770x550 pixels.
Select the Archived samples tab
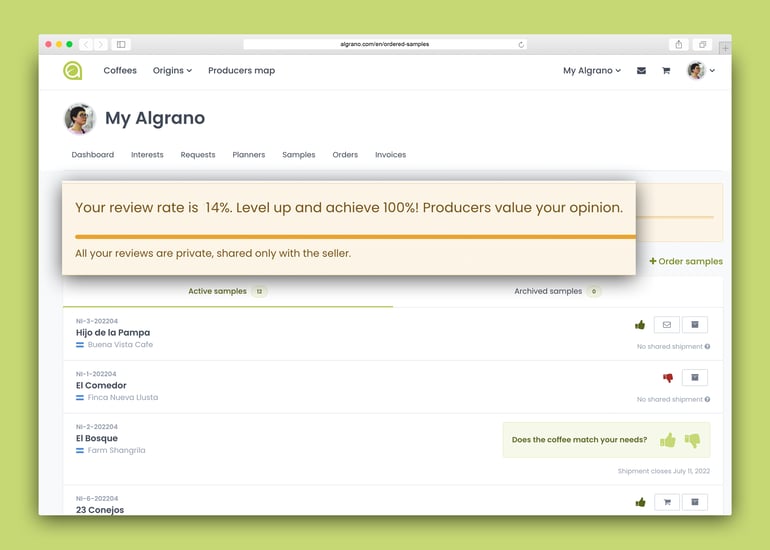[x=558, y=291]
